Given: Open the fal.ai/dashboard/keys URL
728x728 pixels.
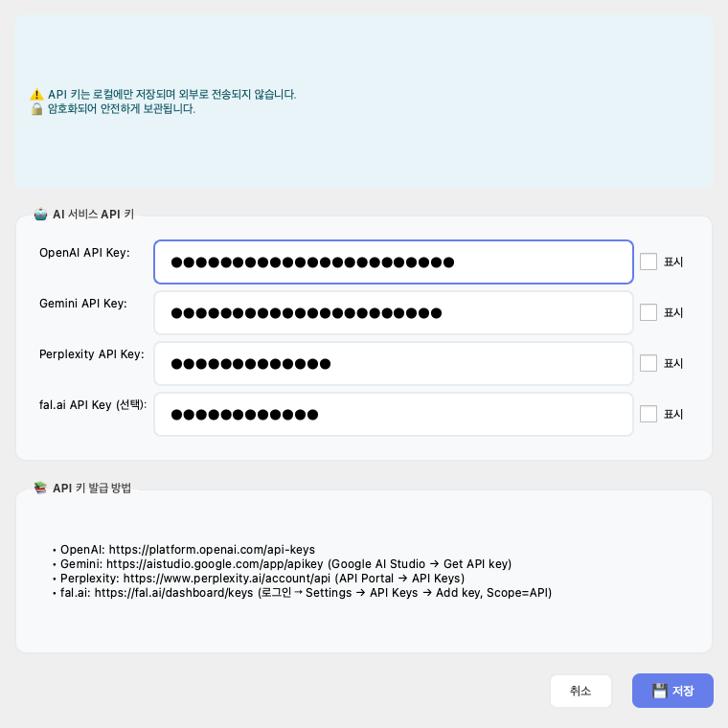Looking at the screenshot, I should (x=174, y=593).
